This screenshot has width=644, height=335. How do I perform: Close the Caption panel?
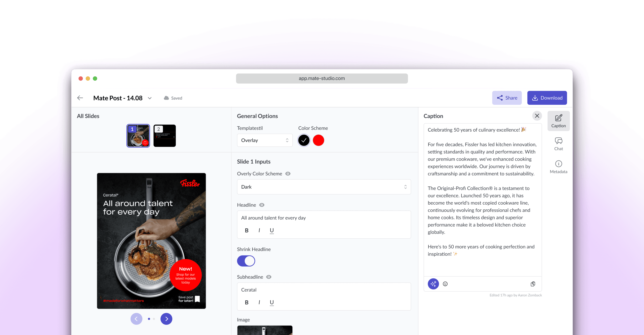pyautogui.click(x=537, y=116)
